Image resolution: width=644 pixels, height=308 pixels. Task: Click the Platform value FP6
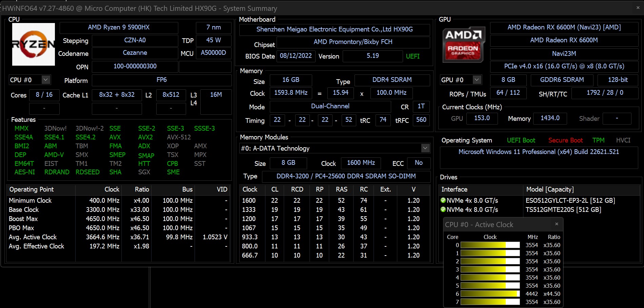click(x=162, y=80)
